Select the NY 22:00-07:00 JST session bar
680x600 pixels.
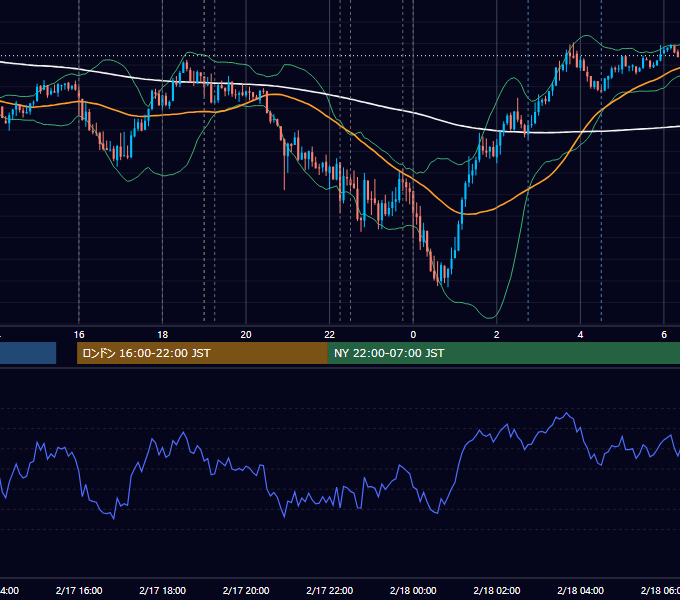click(504, 353)
